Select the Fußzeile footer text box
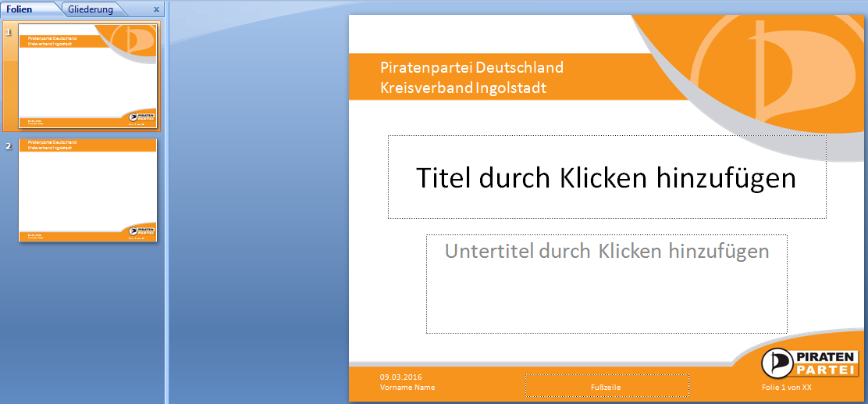Image resolution: width=868 pixels, height=404 pixels. point(607,387)
